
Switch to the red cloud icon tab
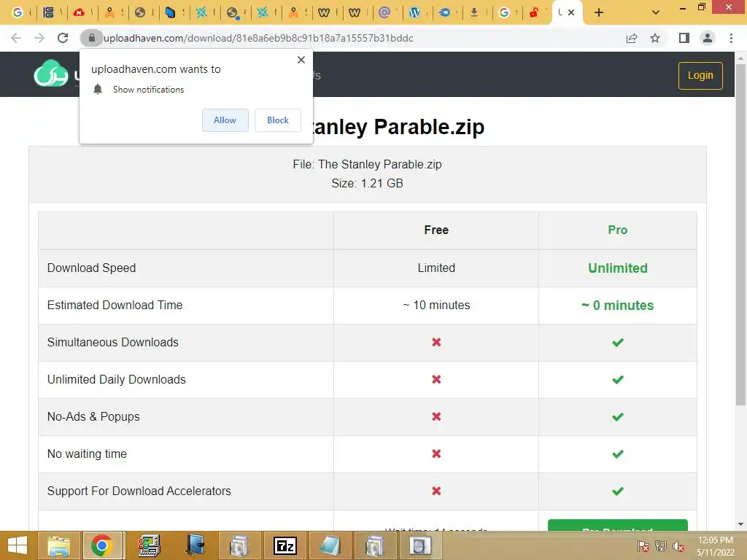pyautogui.click(x=79, y=12)
